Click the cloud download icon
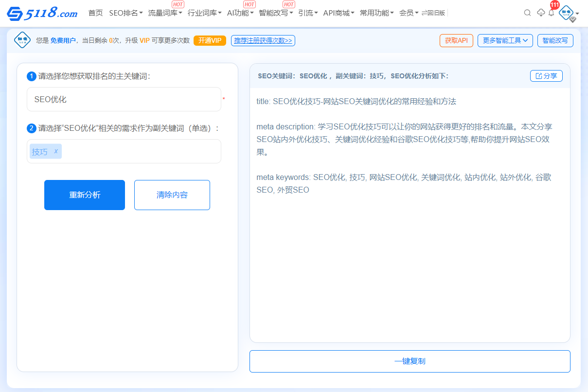588x392 pixels. pyautogui.click(x=541, y=13)
